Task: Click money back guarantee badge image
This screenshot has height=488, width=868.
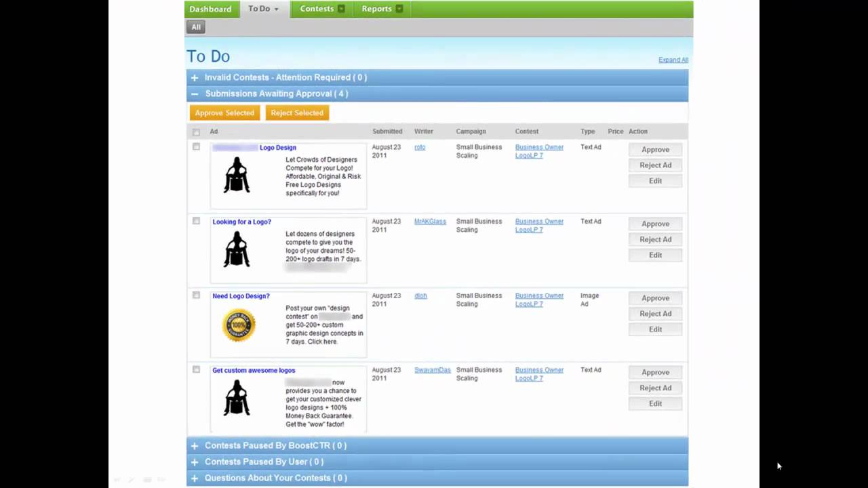Action: pos(239,325)
